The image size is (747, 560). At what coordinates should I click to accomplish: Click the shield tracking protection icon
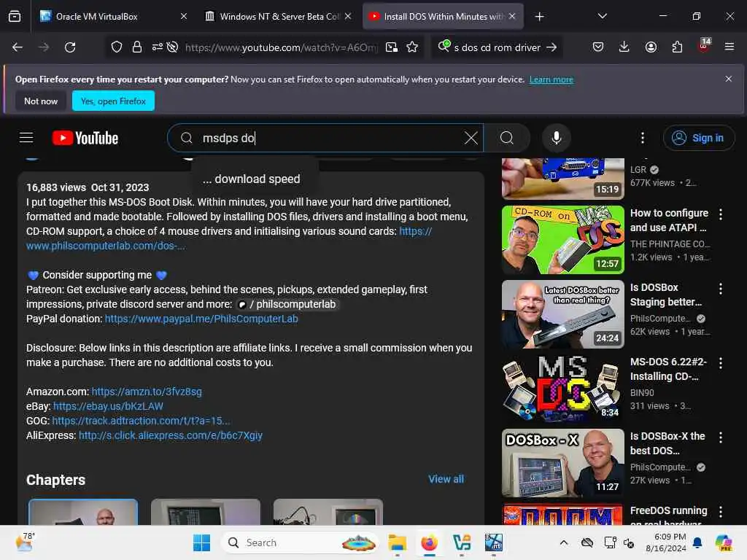click(117, 47)
